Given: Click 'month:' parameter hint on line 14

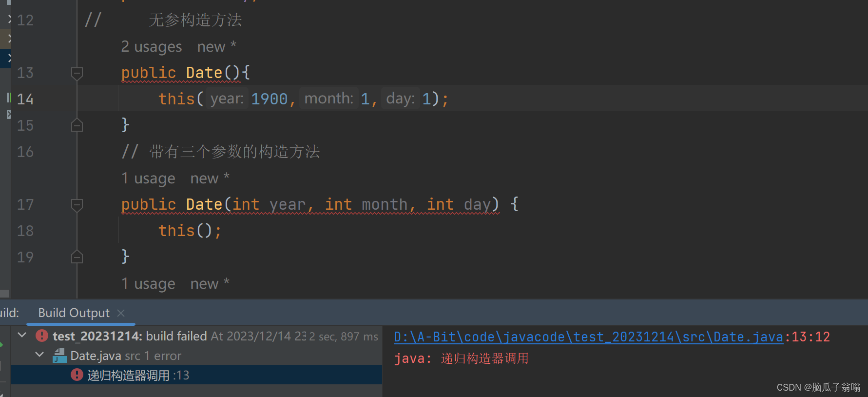Looking at the screenshot, I should [329, 99].
